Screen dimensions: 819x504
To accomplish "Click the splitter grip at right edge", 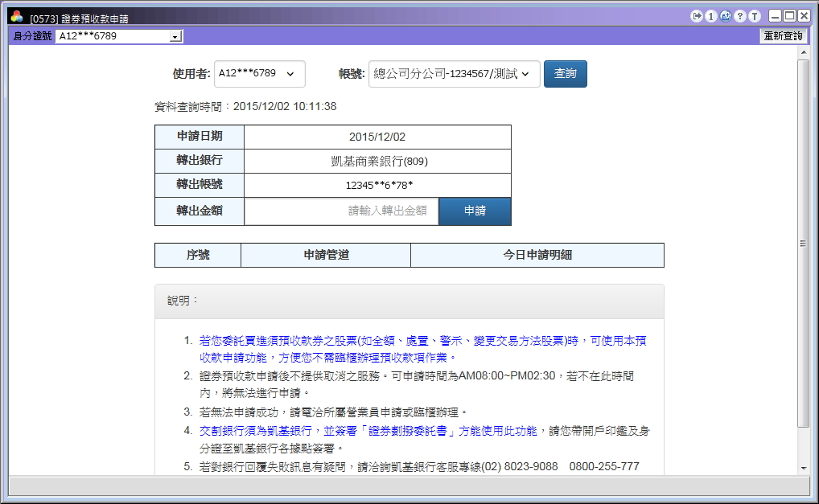I will click(x=803, y=243).
